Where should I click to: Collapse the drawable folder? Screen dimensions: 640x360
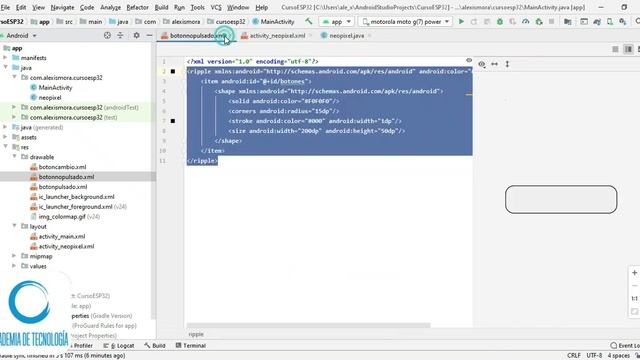[14, 157]
